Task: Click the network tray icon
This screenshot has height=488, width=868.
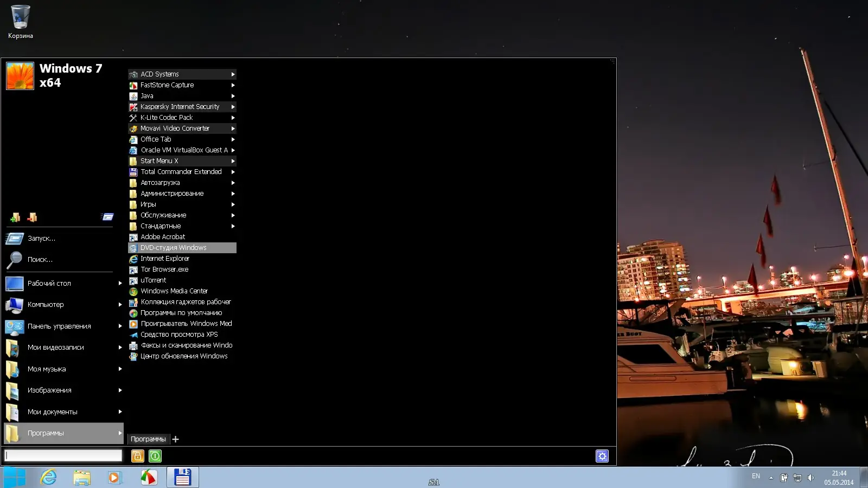Action: click(797, 478)
